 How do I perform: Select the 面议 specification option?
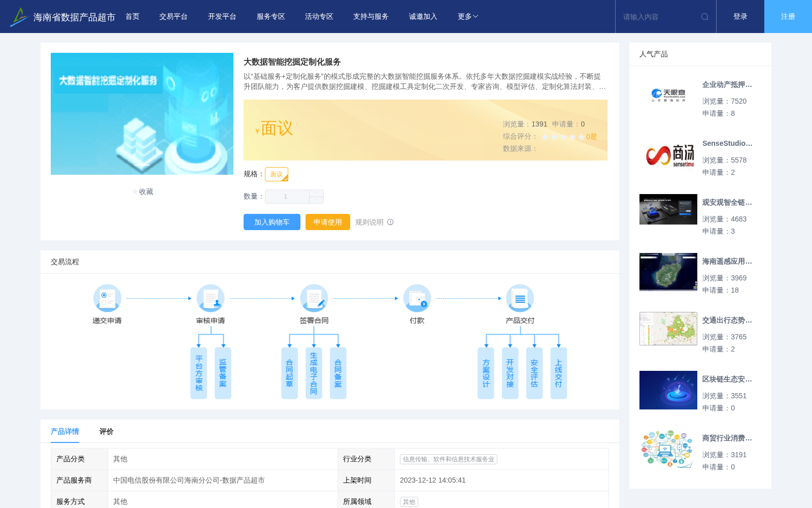coord(277,174)
